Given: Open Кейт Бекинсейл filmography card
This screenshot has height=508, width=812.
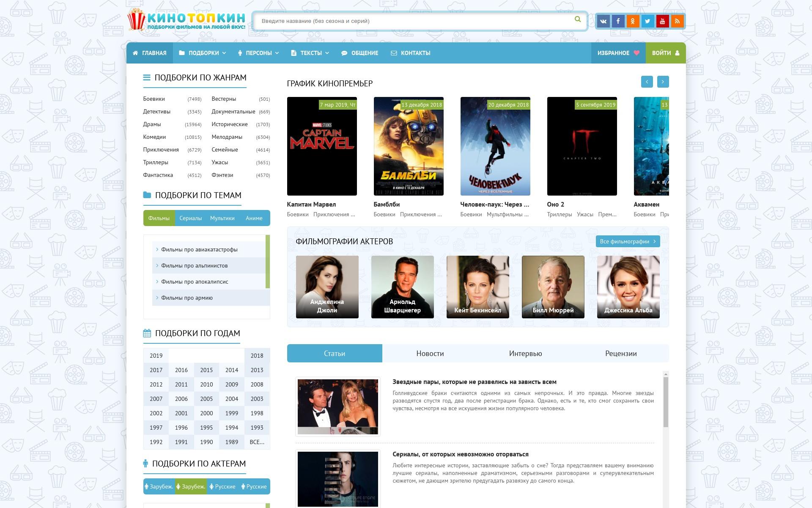Looking at the screenshot, I should point(478,287).
